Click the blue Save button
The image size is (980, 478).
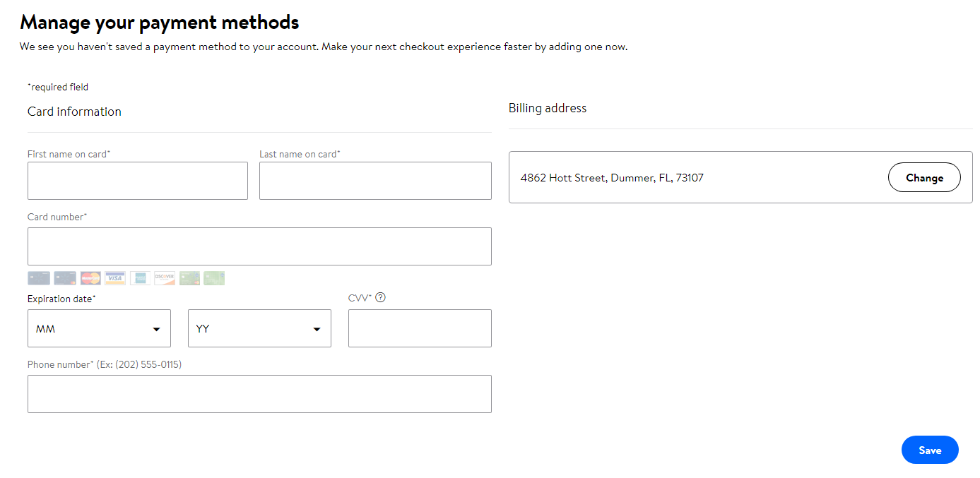point(930,450)
